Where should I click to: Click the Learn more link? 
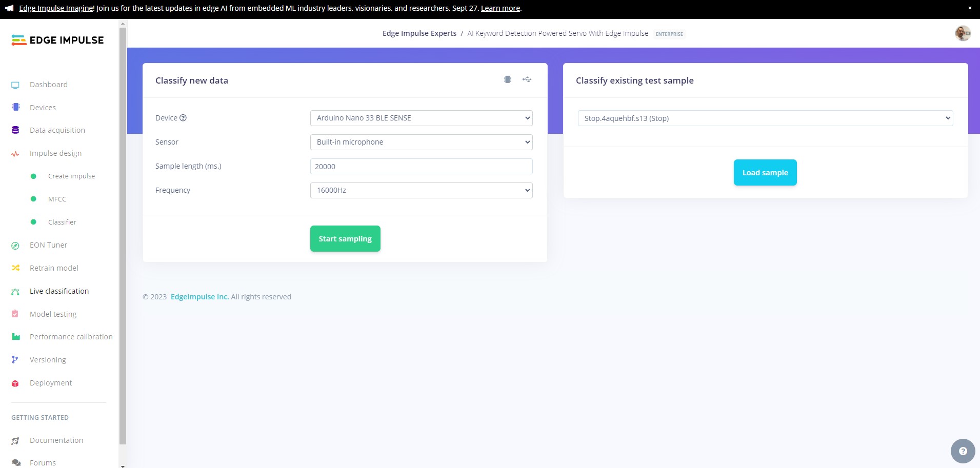coord(501,8)
